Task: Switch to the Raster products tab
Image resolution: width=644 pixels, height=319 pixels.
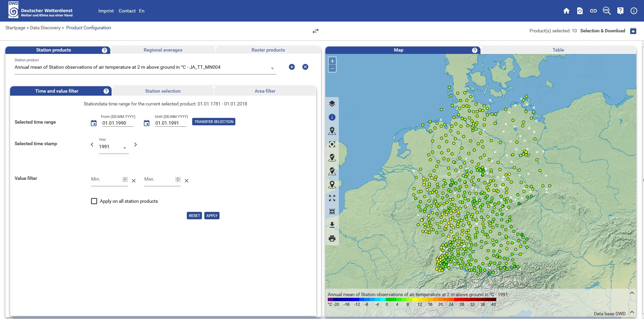Action: 268,50
